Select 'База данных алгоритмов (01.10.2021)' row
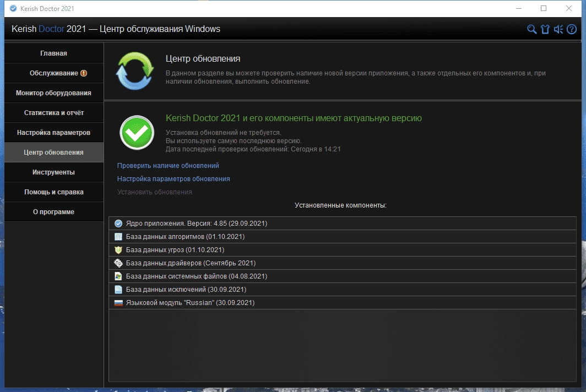586x392 pixels. pos(343,237)
